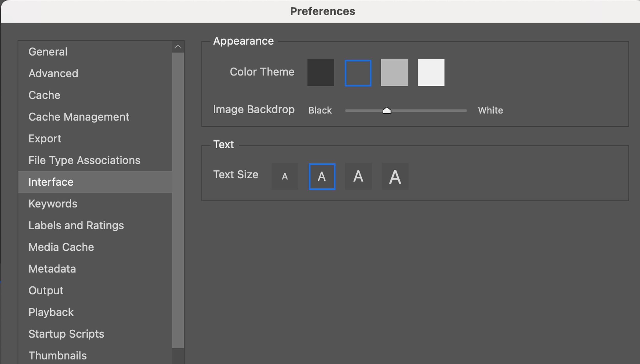Choose the darkest color theme swatch
640x364 pixels.
click(321, 73)
